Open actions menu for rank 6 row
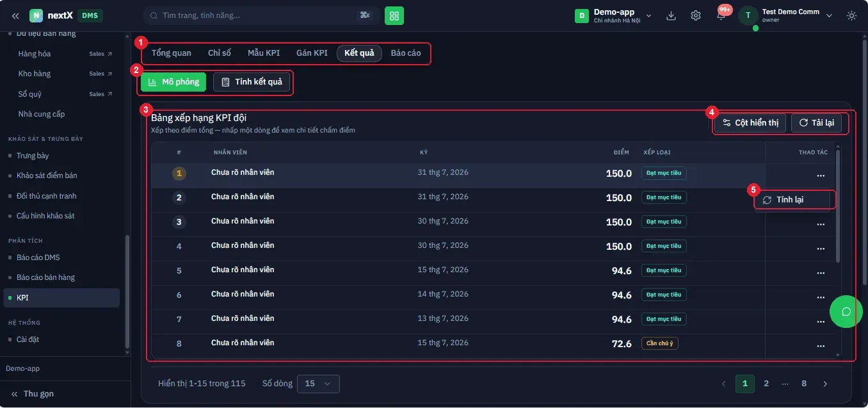The width and height of the screenshot is (868, 408). click(x=821, y=297)
